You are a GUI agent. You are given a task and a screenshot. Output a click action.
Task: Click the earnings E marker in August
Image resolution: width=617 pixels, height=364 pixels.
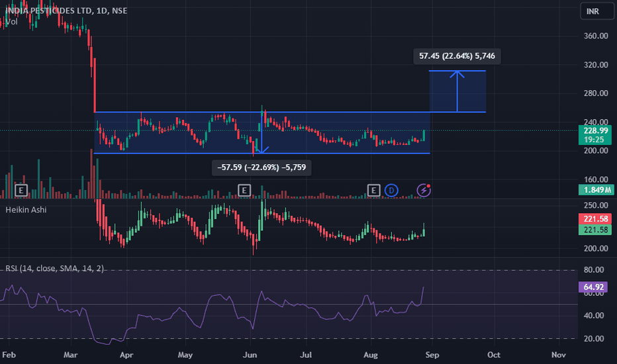point(373,191)
